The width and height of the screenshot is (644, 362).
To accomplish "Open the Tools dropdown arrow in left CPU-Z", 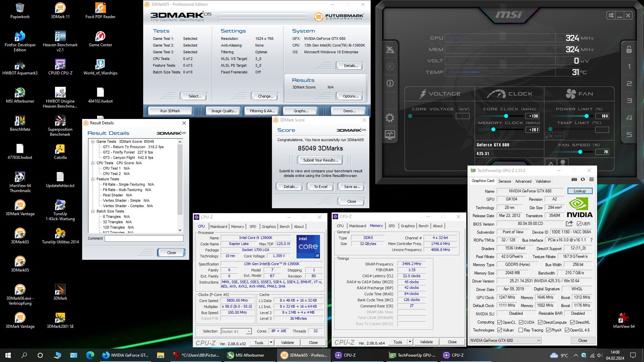I will click(x=271, y=343).
